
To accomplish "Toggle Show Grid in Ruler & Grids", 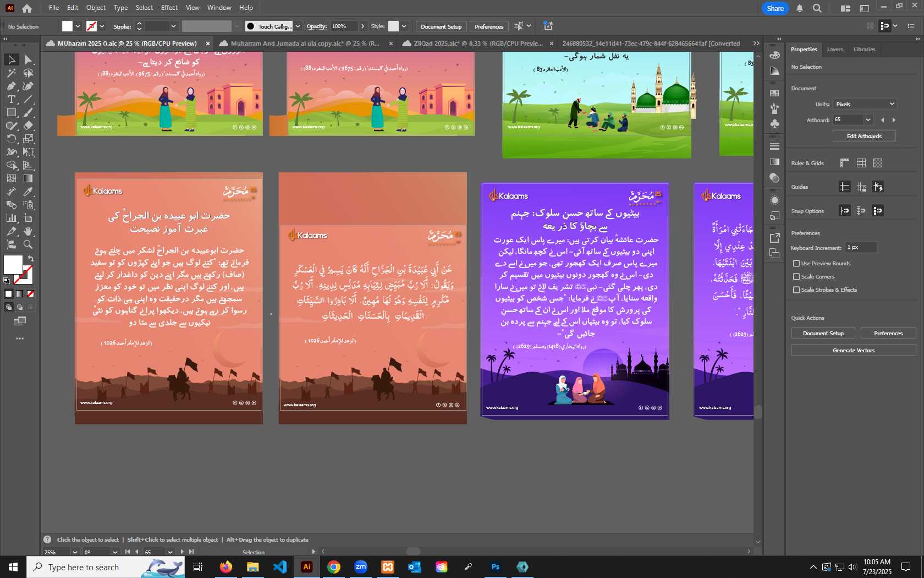I will pyautogui.click(x=861, y=163).
